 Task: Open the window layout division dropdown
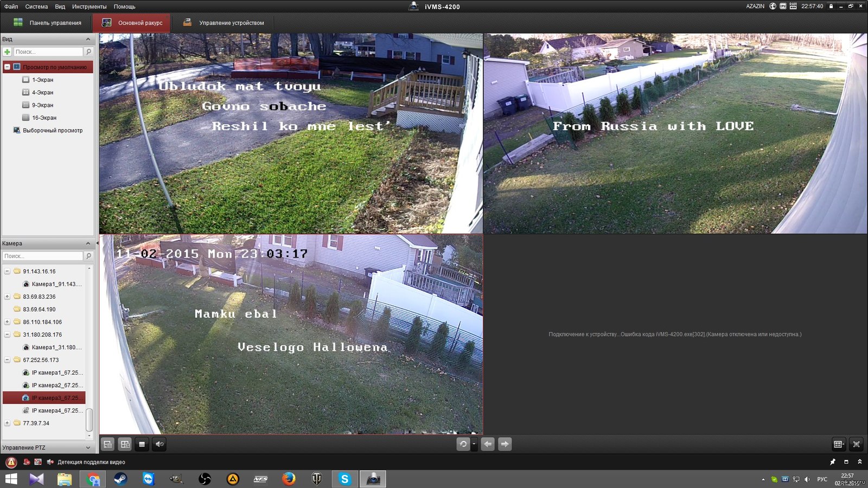point(838,444)
